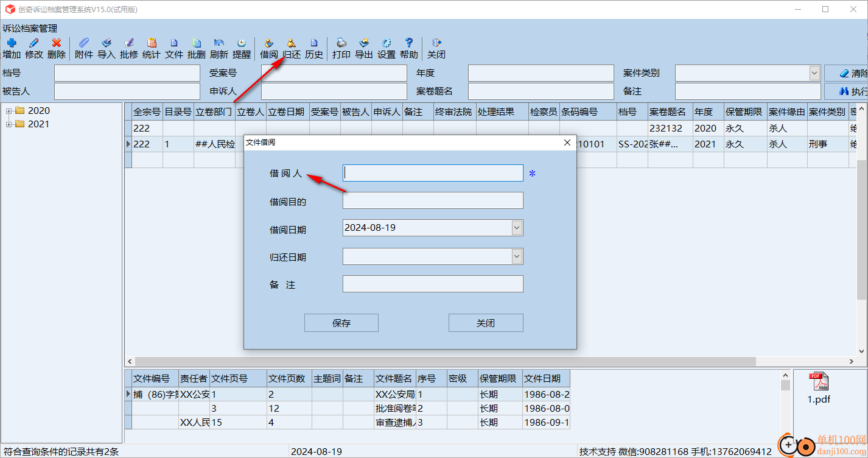This screenshot has height=458, width=868.
Task: Click the 导入 (import) toolbar icon
Action: (x=107, y=48)
